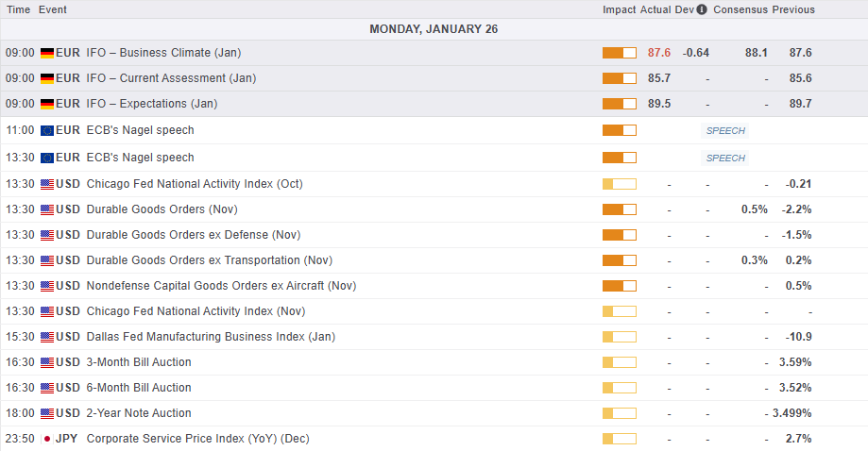Click EU flag on 11:00 Nagel speech
The image size is (868, 451).
coord(47,130)
